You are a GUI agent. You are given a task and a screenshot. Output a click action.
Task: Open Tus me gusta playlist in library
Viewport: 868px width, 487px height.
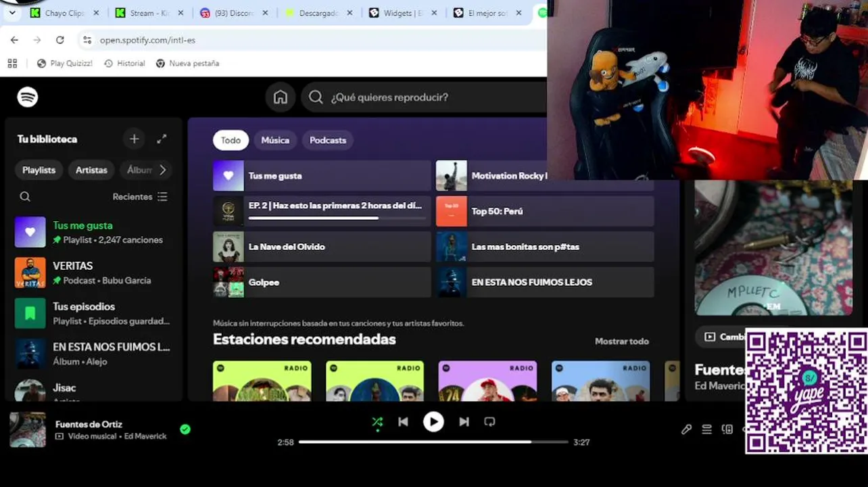(93, 232)
